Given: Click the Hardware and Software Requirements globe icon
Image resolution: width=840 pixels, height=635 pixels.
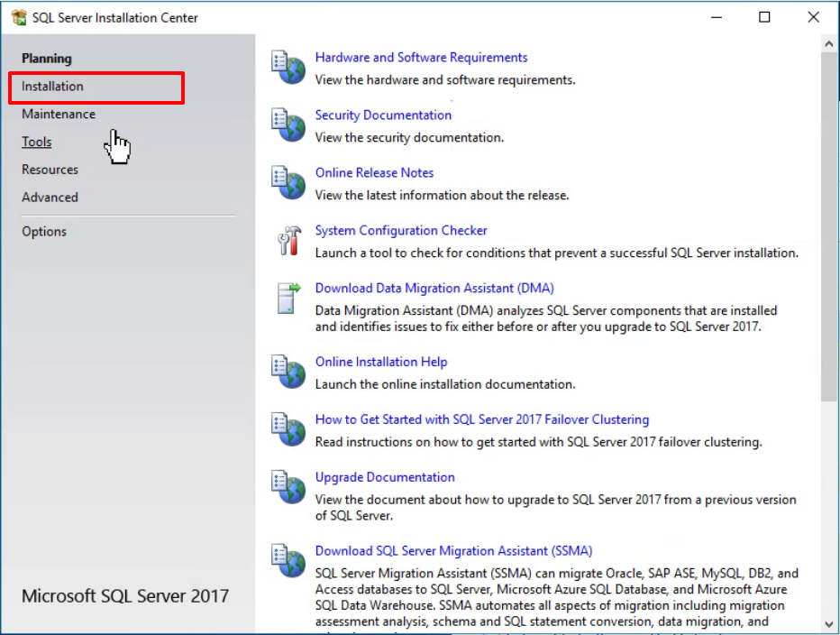Looking at the screenshot, I should tap(288, 67).
